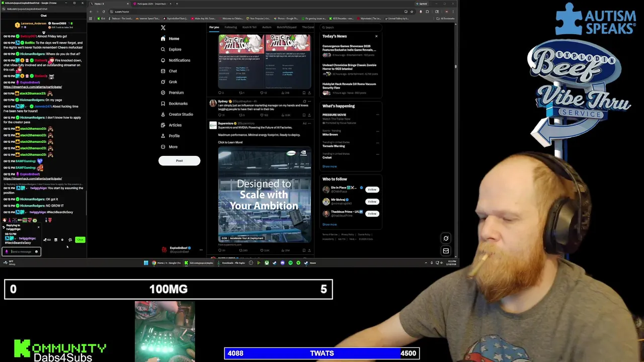Open the floating Grok button

coord(446,238)
